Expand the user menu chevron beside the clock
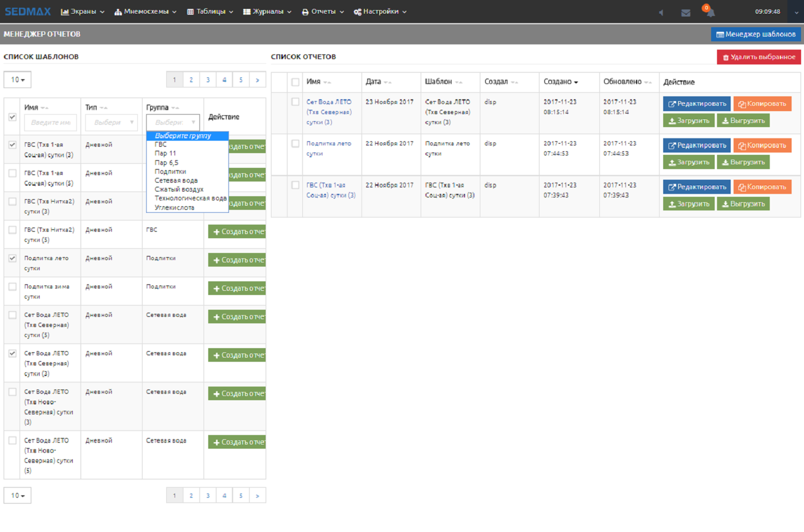Image resolution: width=804 pixels, height=532 pixels. [x=797, y=12]
